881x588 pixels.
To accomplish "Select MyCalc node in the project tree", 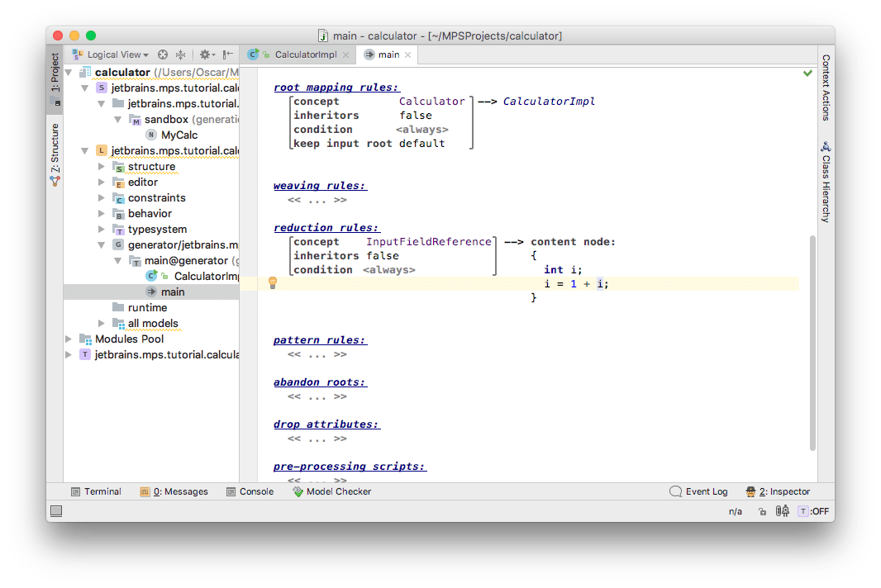I will (179, 135).
